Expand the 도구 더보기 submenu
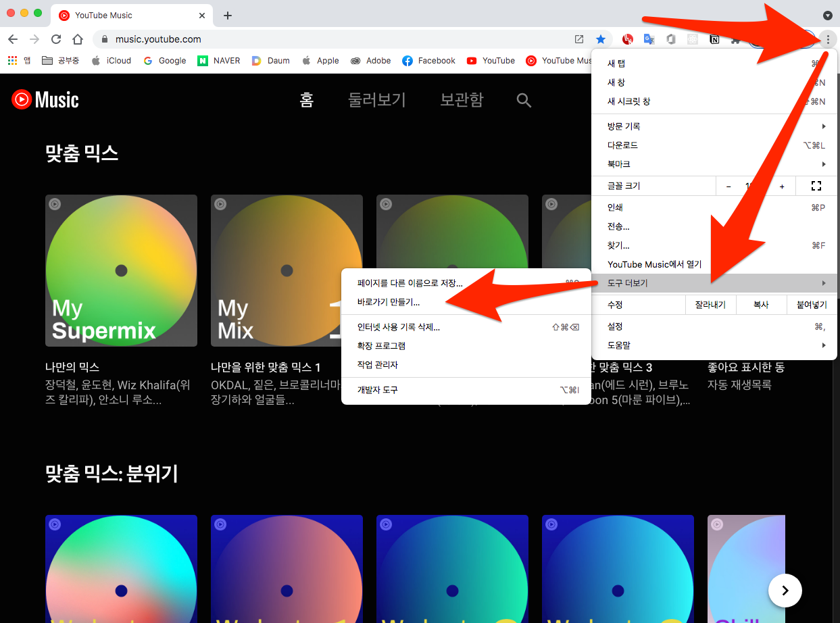Image resolution: width=840 pixels, height=623 pixels. (x=714, y=283)
